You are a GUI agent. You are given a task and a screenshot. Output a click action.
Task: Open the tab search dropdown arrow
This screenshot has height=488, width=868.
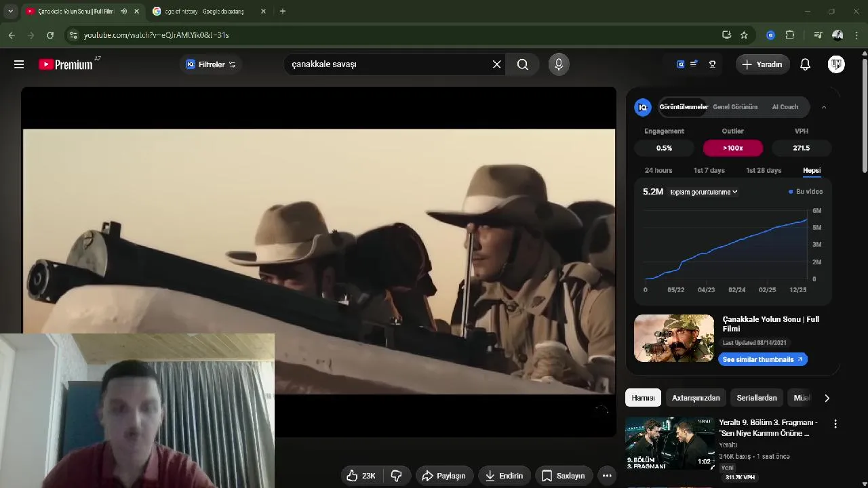[10, 12]
